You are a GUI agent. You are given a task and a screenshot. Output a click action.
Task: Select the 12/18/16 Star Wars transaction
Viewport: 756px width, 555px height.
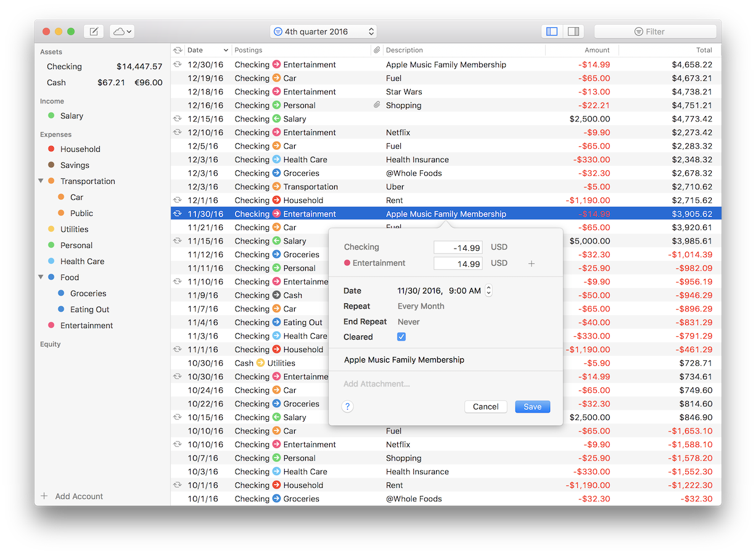click(446, 92)
